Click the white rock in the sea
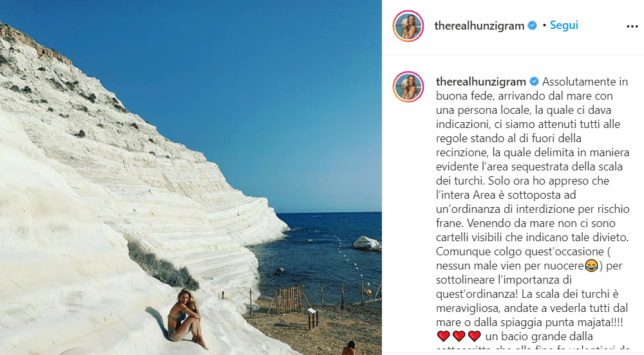The width and height of the screenshot is (644, 355). 367,244
